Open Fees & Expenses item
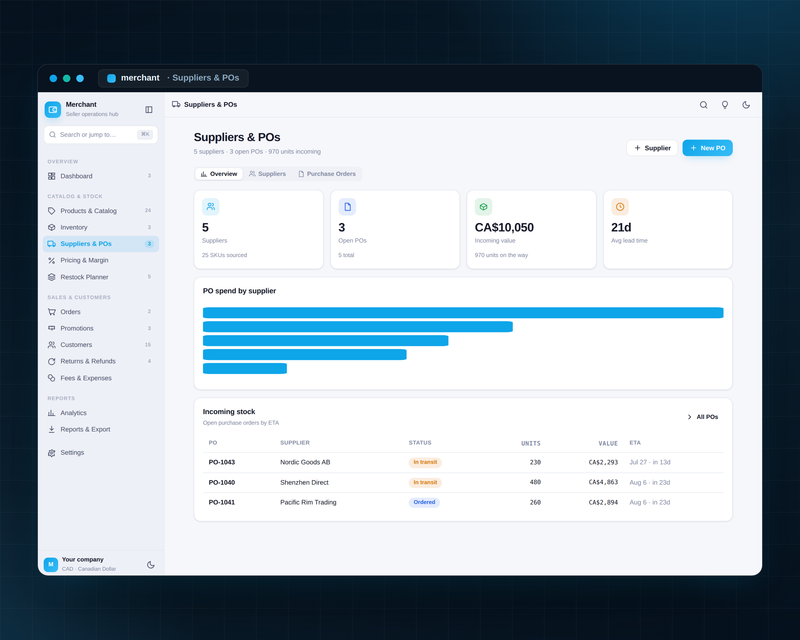Image resolution: width=800 pixels, height=640 pixels. (x=101, y=378)
